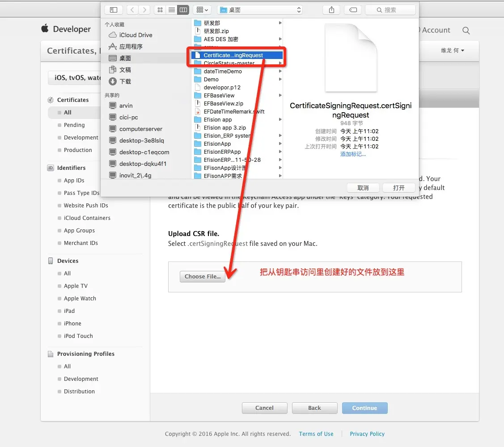Go back in the file dialog

point(132,10)
